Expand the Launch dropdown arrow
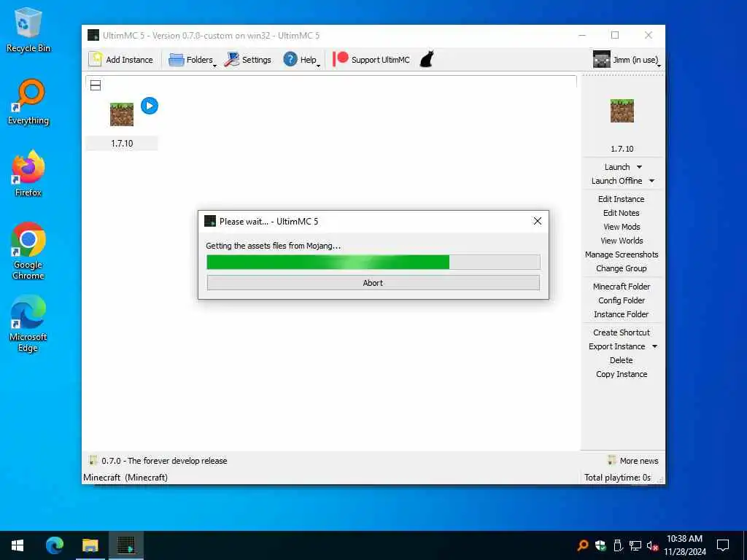747x560 pixels. coord(639,167)
